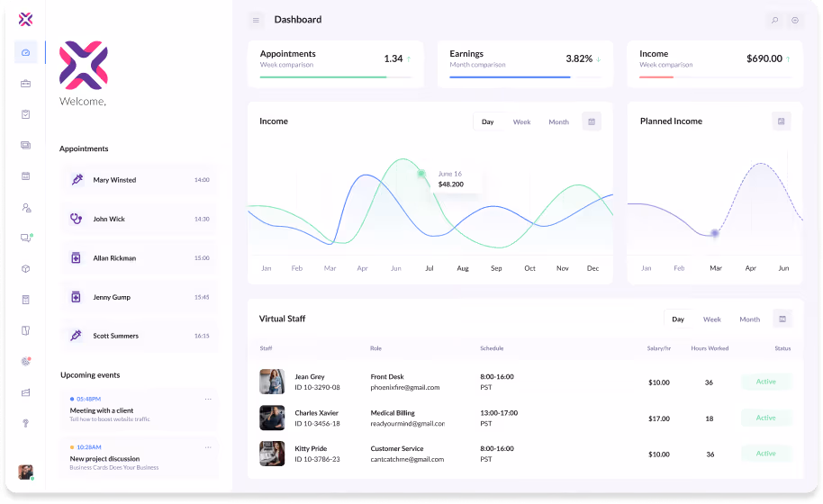Click the user avatar at sidebar bottom
The height and width of the screenshot is (504, 823).
(26, 472)
